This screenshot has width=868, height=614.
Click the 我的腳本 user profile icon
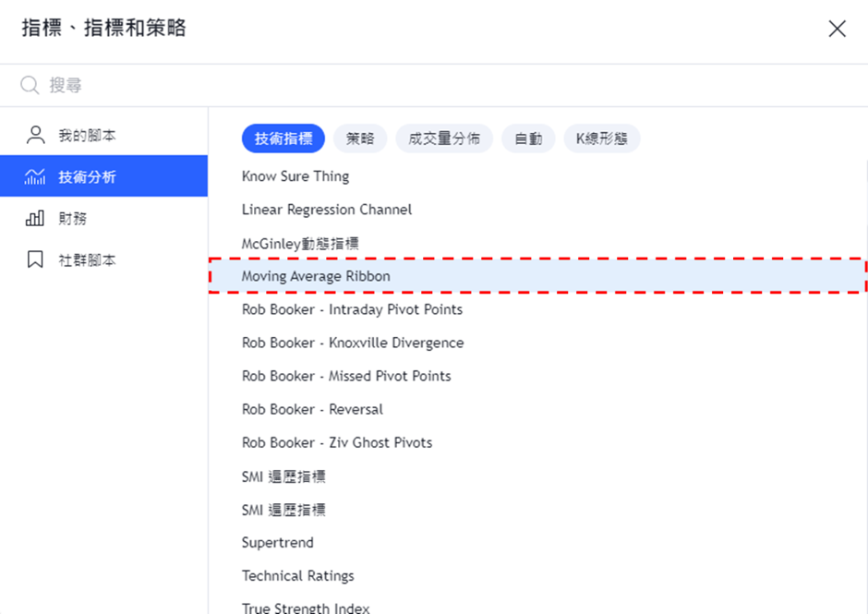pos(35,135)
